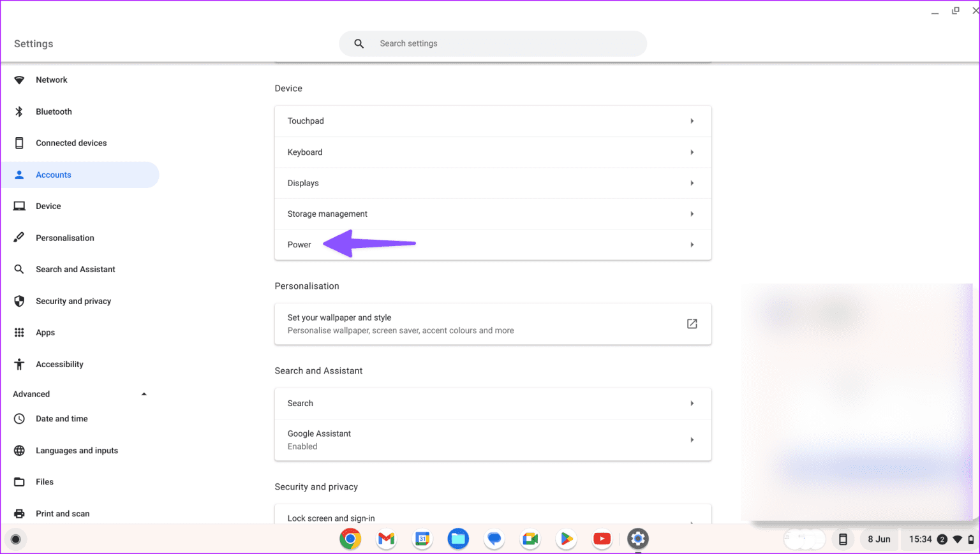This screenshot has width=980, height=554.
Task: Open Google Calendar from the shelf
Action: (x=422, y=539)
